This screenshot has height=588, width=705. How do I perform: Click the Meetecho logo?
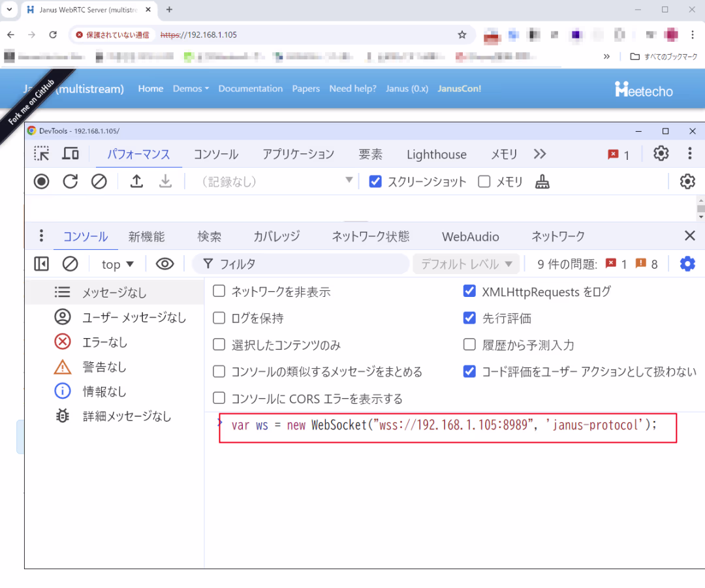(644, 89)
